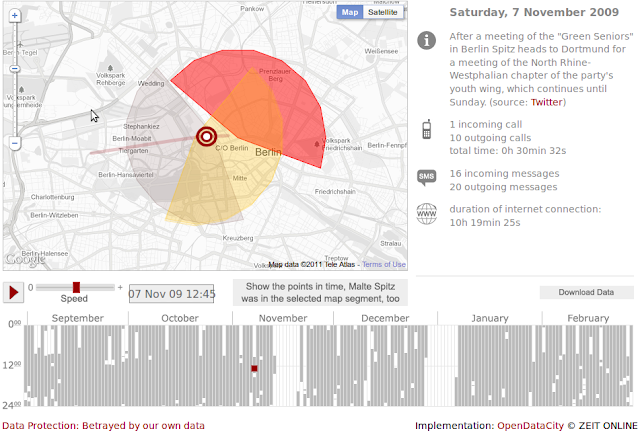This screenshot has height=433, width=640.
Task: Adjust the red Speed slider handle
Action: pos(76,287)
